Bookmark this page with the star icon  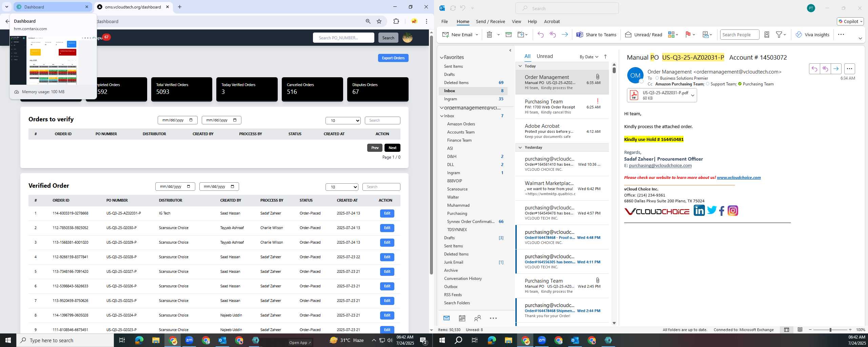pyautogui.click(x=379, y=21)
